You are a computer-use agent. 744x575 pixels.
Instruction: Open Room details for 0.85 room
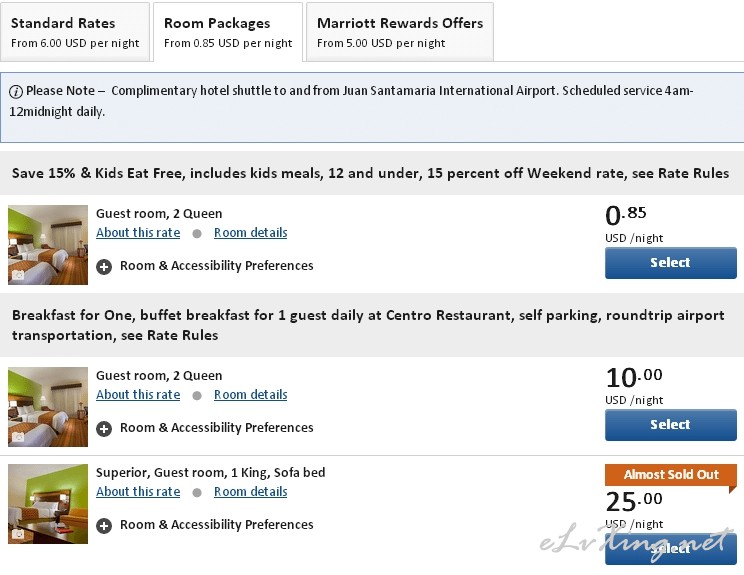pyautogui.click(x=251, y=232)
